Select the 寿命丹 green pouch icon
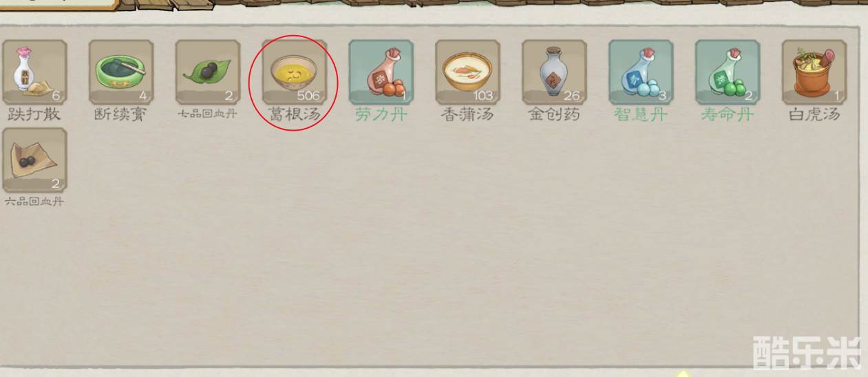 point(728,72)
